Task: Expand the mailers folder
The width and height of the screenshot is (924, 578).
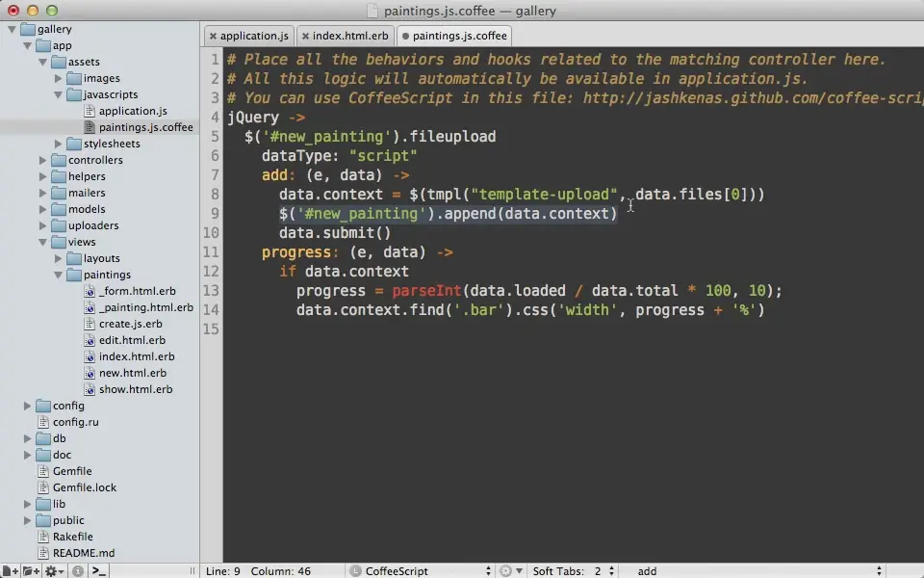Action: tap(42, 193)
